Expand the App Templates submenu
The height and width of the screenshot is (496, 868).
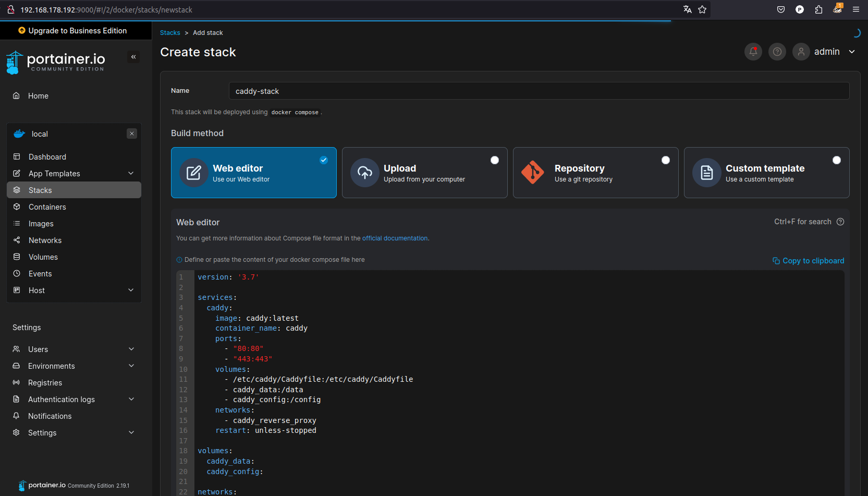131,173
